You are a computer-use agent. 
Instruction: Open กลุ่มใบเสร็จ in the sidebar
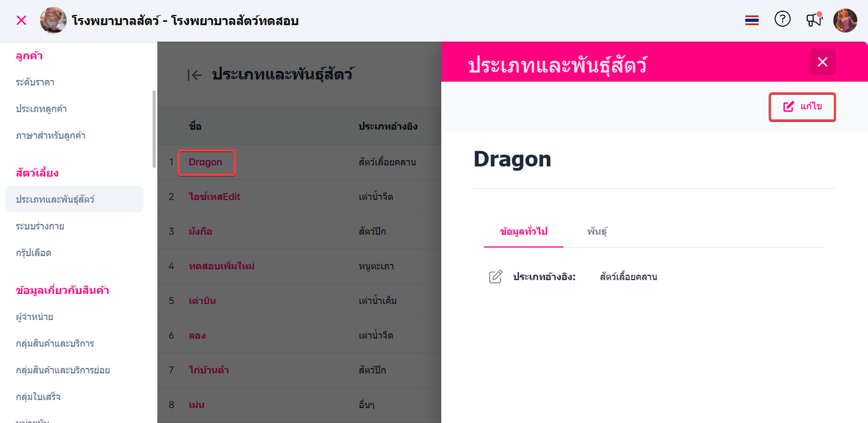click(38, 396)
